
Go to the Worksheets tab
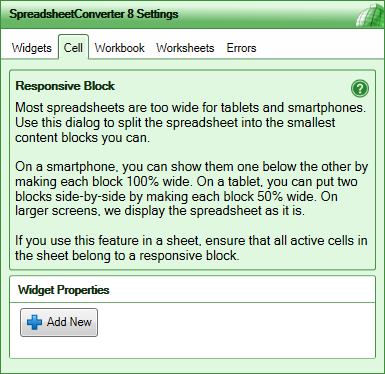(x=185, y=48)
